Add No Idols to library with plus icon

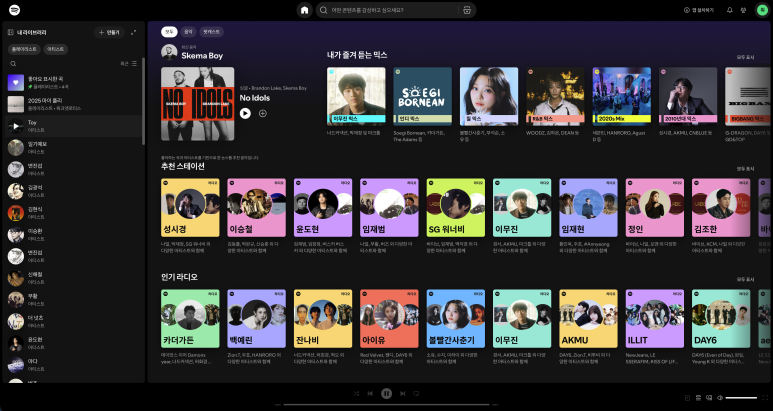[x=263, y=113]
